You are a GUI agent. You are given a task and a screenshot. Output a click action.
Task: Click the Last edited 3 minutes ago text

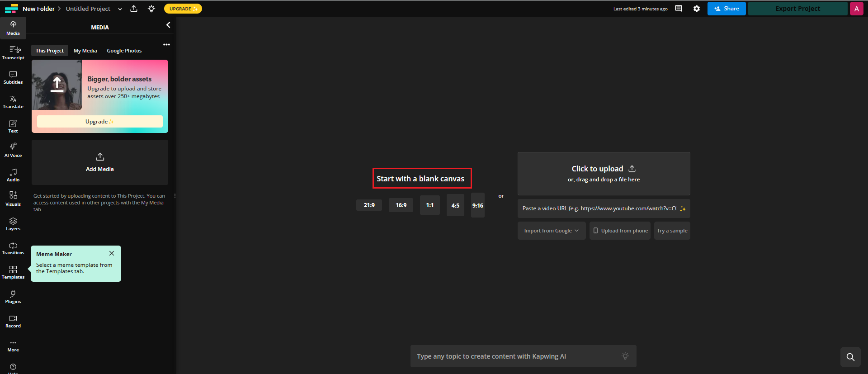click(641, 9)
